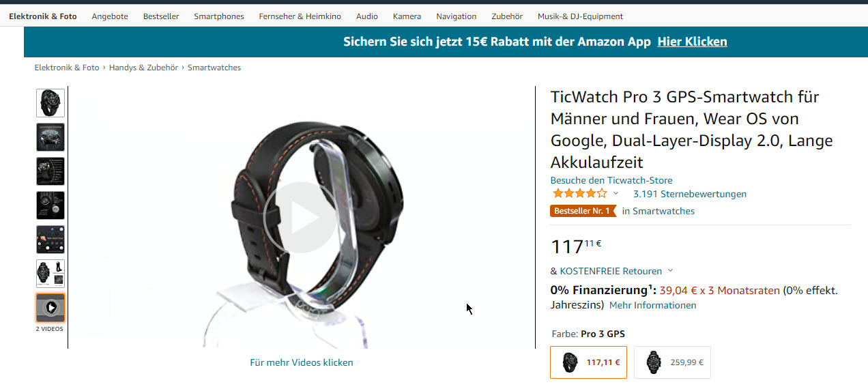Expand the star rating dropdown chevron
The height and width of the screenshot is (389, 868).
[x=616, y=194]
